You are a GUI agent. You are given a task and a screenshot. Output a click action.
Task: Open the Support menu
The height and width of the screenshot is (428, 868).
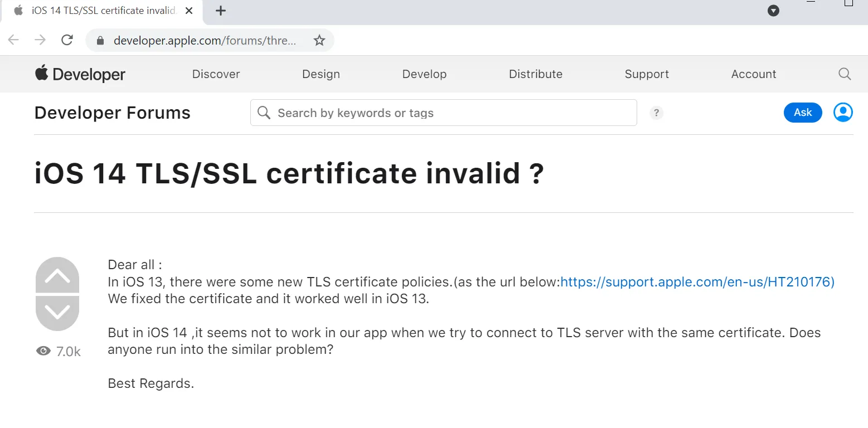[647, 74]
